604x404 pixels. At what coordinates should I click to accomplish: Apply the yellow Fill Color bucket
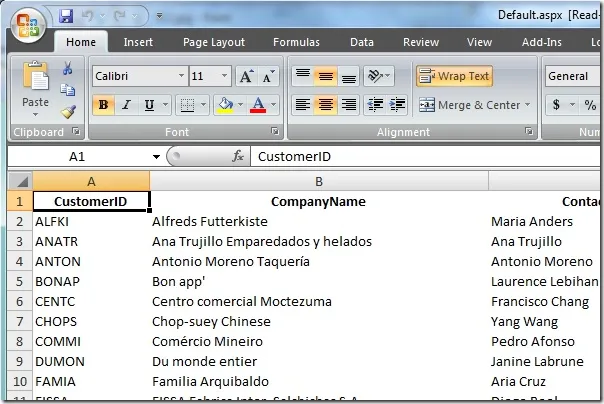(x=224, y=105)
